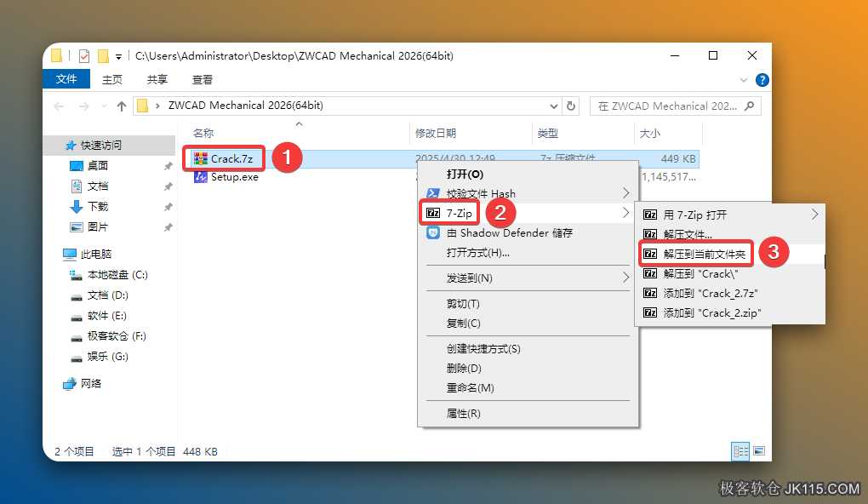
Task: Select the Crack.7z archive file
Action: tap(231, 159)
